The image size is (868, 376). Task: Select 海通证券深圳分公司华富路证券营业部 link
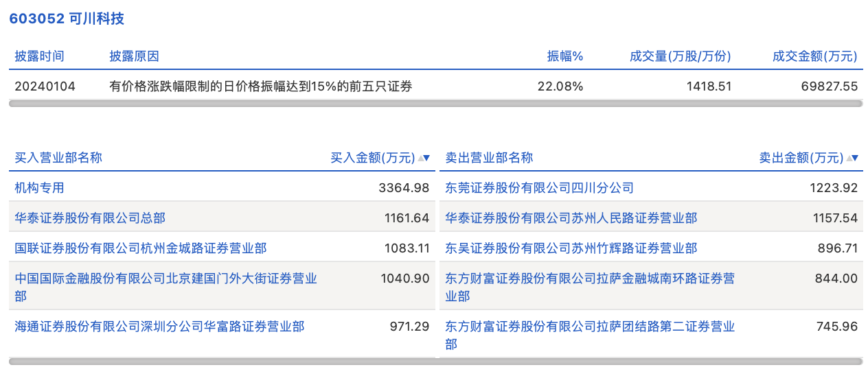pyautogui.click(x=159, y=326)
